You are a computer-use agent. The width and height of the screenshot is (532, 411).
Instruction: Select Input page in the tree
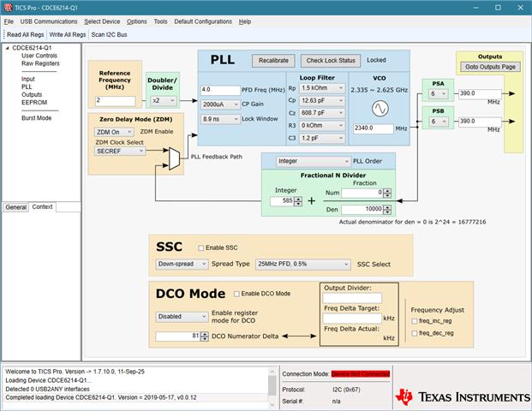(28, 79)
